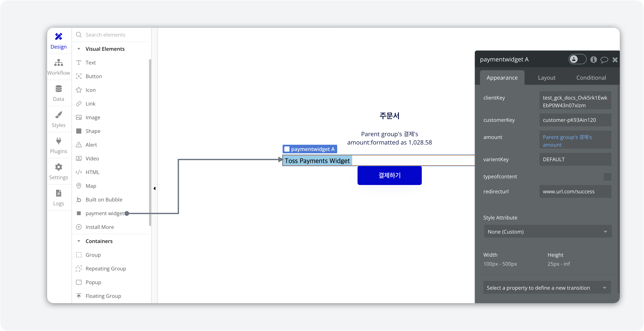The width and height of the screenshot is (644, 331).
Task: Collapse the Containers section
Action: 79,241
